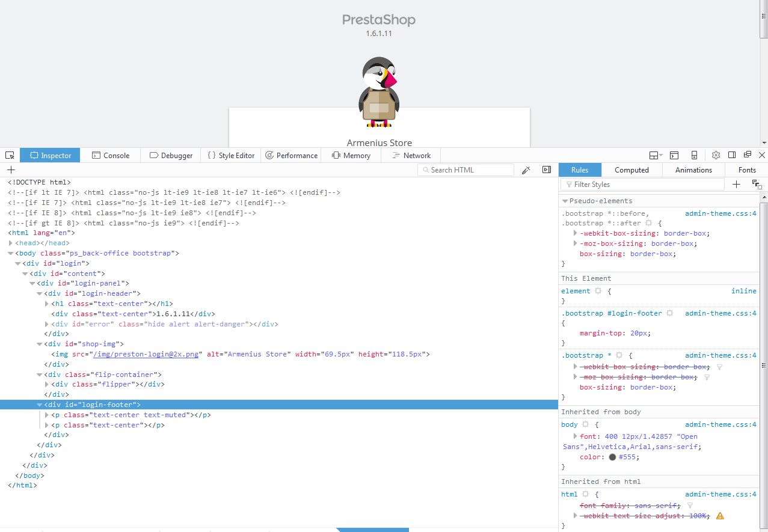
Task: Highlight elements matching #login-footer selector
Action: (x=669, y=313)
